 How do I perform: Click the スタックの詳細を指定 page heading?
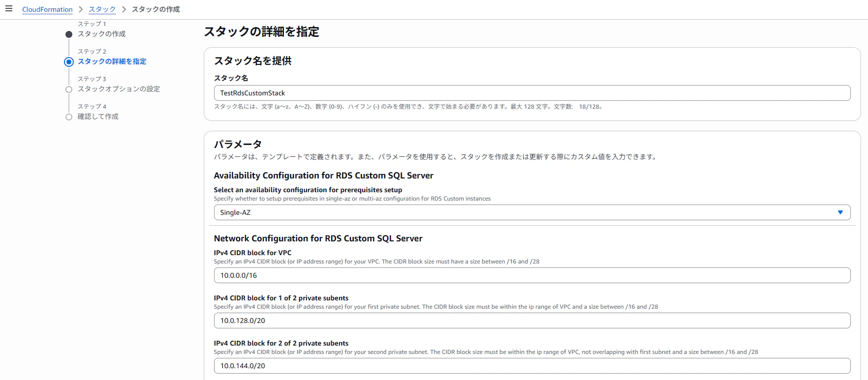coord(261,32)
